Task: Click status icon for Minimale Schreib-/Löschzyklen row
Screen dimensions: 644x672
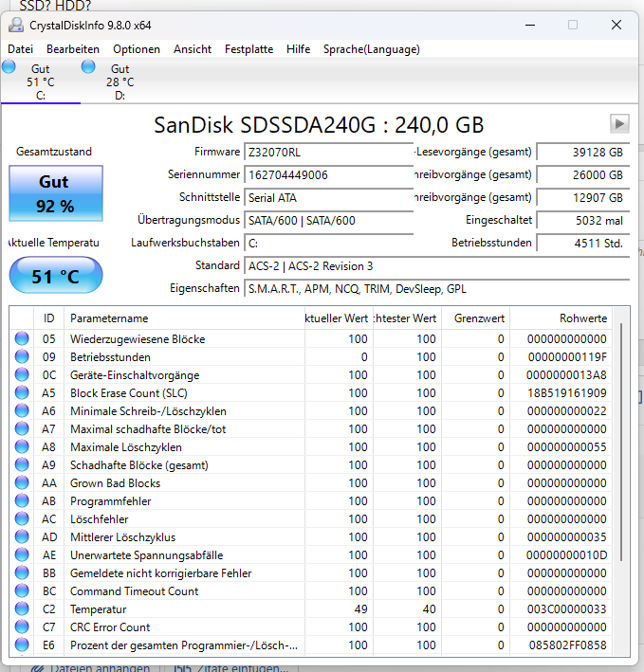Action: [22, 410]
